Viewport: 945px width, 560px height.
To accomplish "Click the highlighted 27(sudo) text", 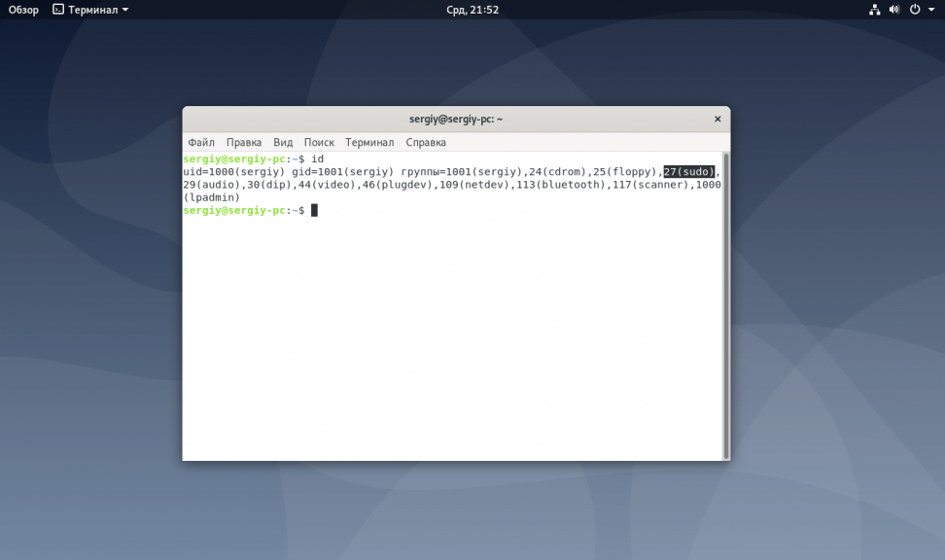I will pyautogui.click(x=689, y=172).
